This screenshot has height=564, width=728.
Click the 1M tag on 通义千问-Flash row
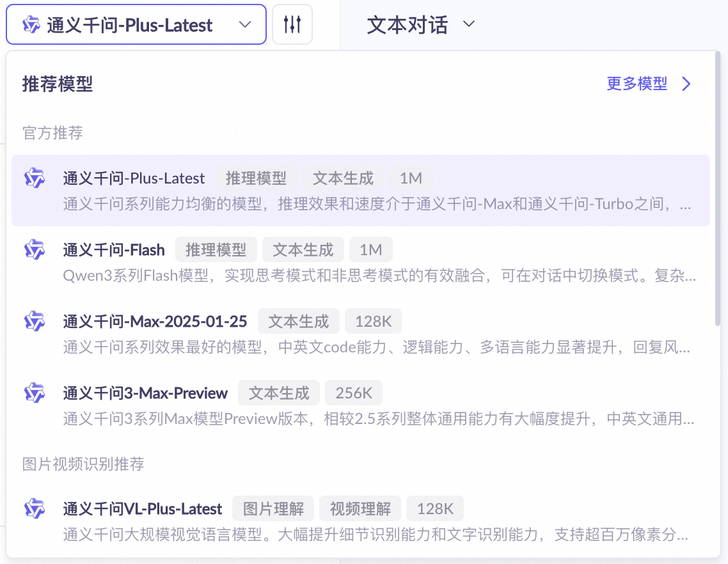pyautogui.click(x=371, y=250)
